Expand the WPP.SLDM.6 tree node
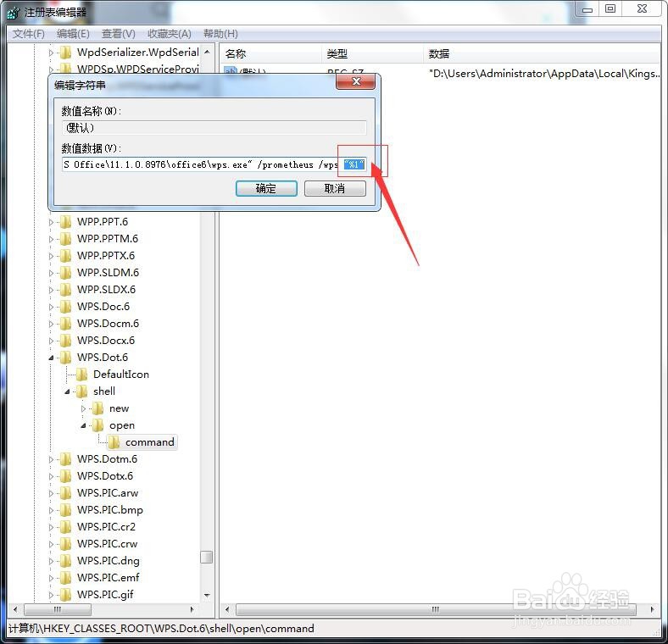Image resolution: width=668 pixels, height=644 pixels. click(51, 273)
